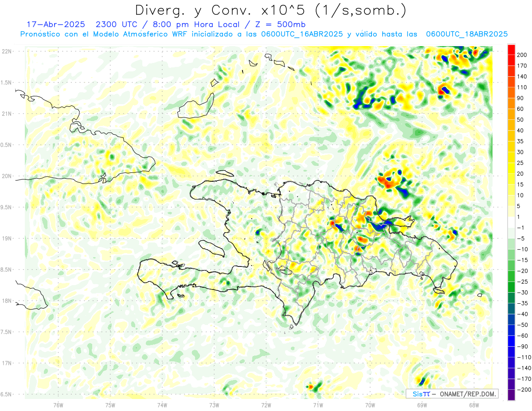Click the white swatch between 1 and -1
Screen dimensions: 532x411
(x=511, y=222)
